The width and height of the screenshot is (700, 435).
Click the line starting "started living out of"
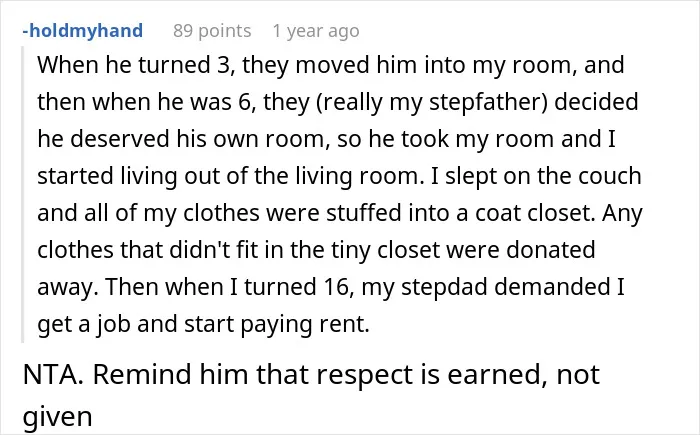[x=339, y=176]
